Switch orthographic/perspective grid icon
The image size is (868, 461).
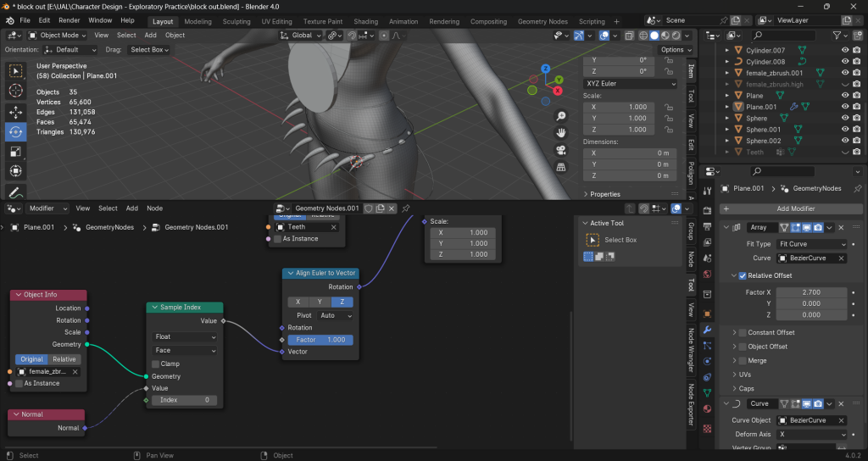tap(561, 167)
